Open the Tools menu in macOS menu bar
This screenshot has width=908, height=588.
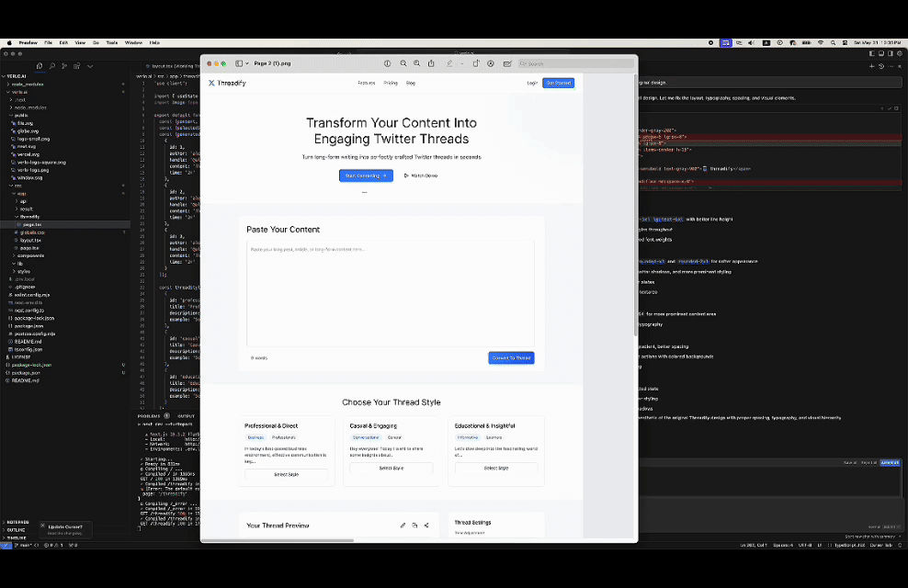tap(112, 43)
